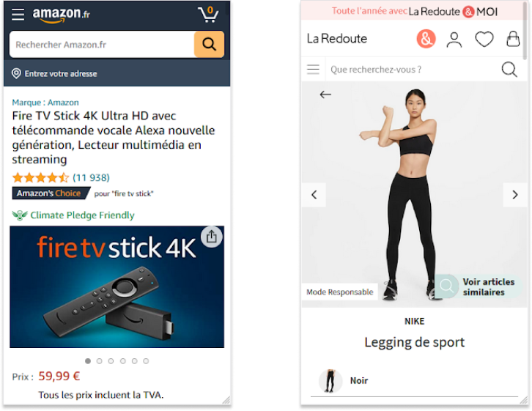Screen dimensions: 532x411
Task: Go back using the left arrow icon
Action: tap(325, 95)
